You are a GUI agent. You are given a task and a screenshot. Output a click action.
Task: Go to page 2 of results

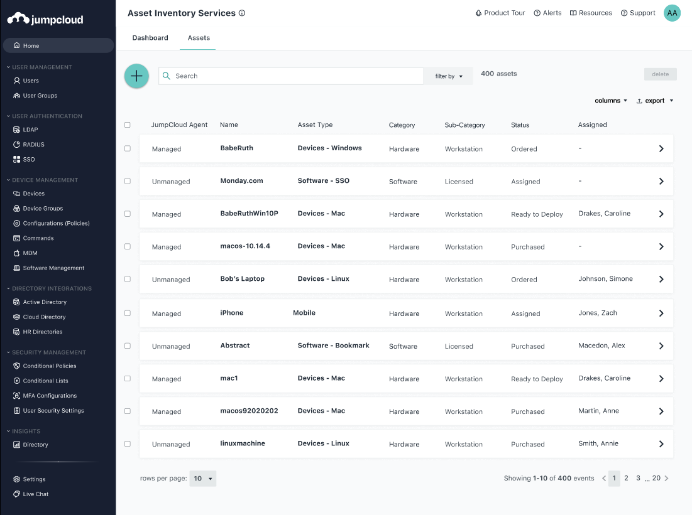pos(626,479)
